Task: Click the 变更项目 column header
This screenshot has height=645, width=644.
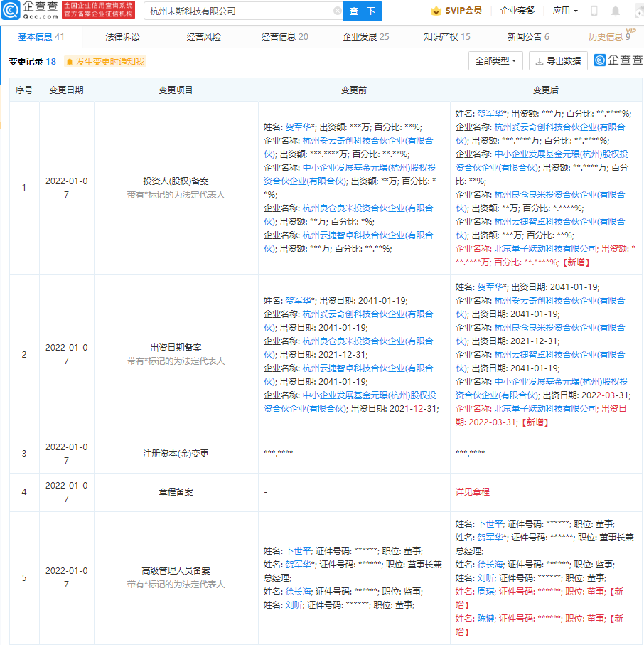Action: (x=176, y=90)
